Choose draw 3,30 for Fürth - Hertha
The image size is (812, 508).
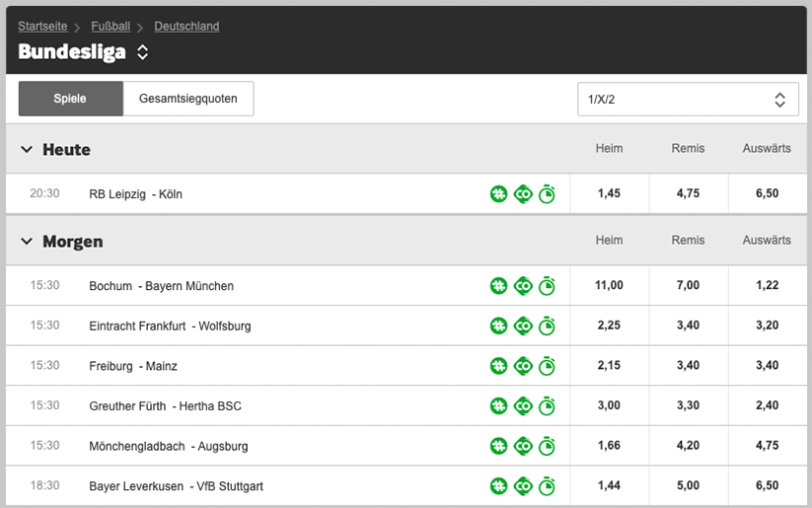click(x=689, y=405)
